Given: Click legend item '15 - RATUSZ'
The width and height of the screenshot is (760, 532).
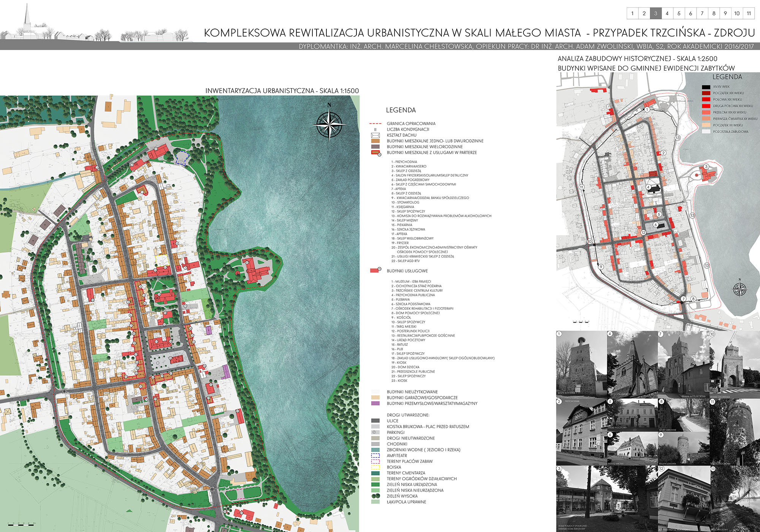Looking at the screenshot, I should point(399,344).
